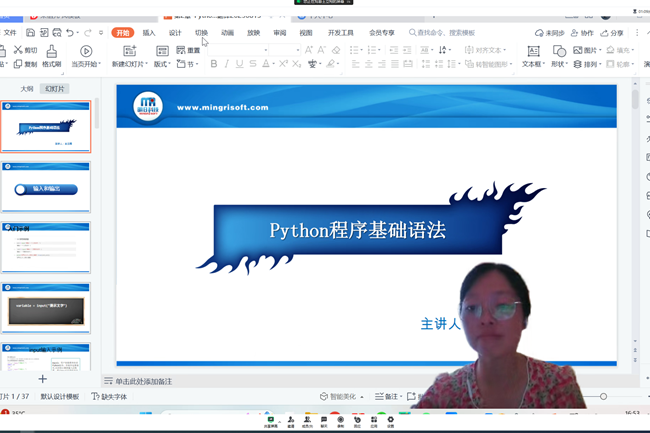
Task: Click the increase font size icon
Action: point(309,50)
